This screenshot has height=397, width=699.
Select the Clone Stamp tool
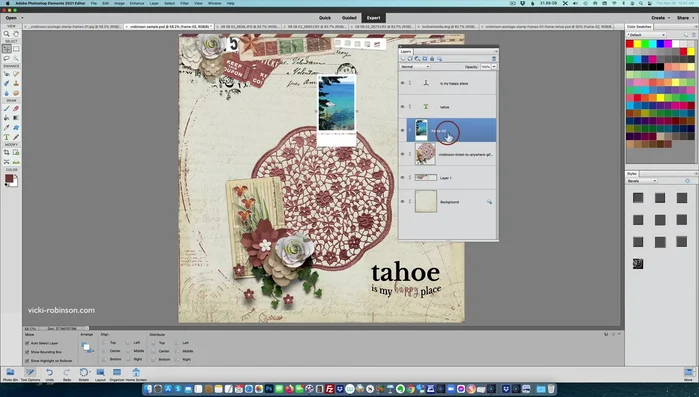click(x=16, y=83)
